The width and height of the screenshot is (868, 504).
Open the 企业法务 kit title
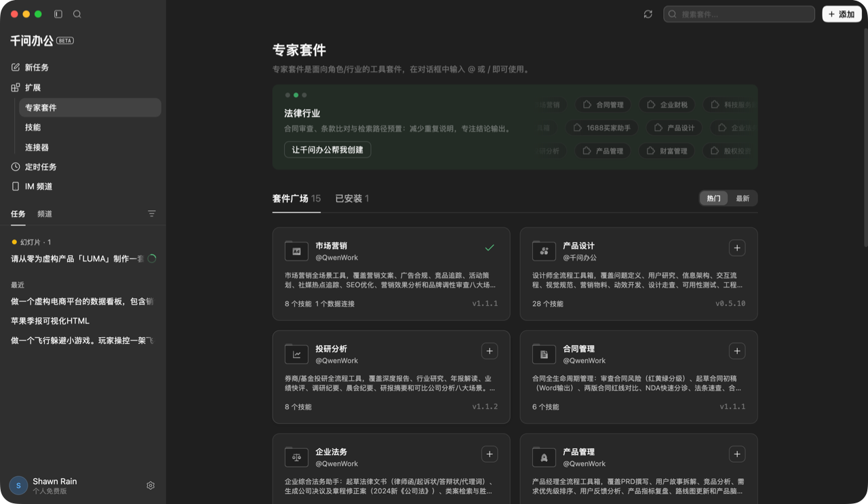(x=331, y=452)
